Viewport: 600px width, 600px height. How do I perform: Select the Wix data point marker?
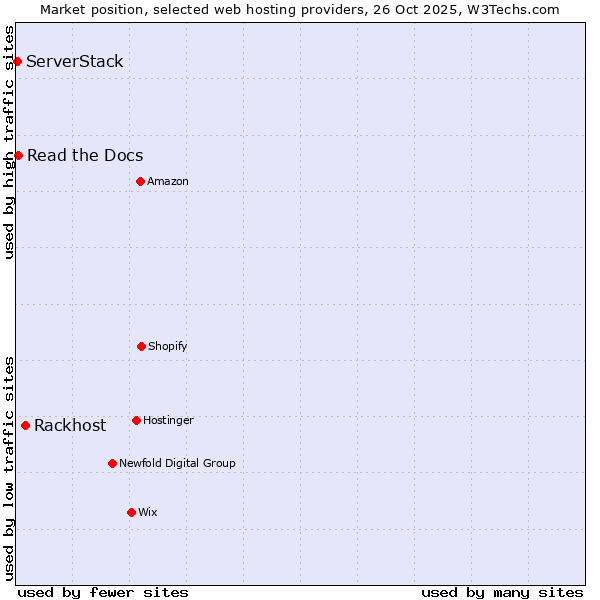[x=131, y=512]
